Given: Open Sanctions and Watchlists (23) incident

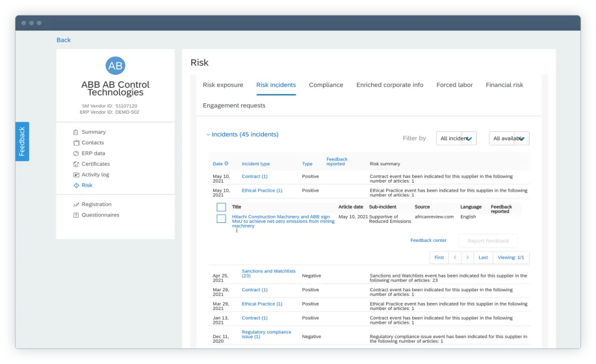Looking at the screenshot, I should [x=268, y=274].
